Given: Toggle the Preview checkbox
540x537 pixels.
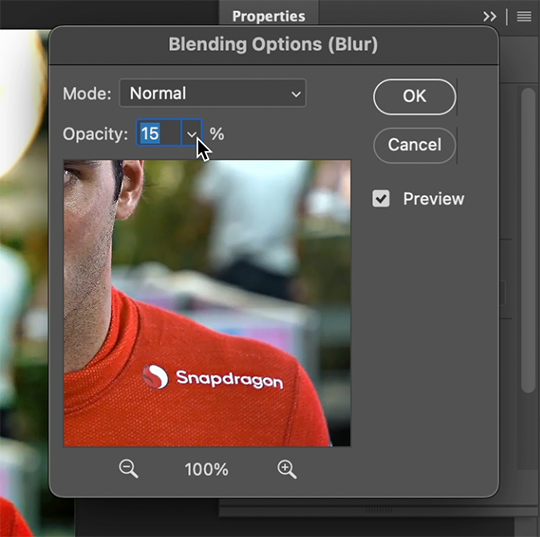Looking at the screenshot, I should 381,199.
